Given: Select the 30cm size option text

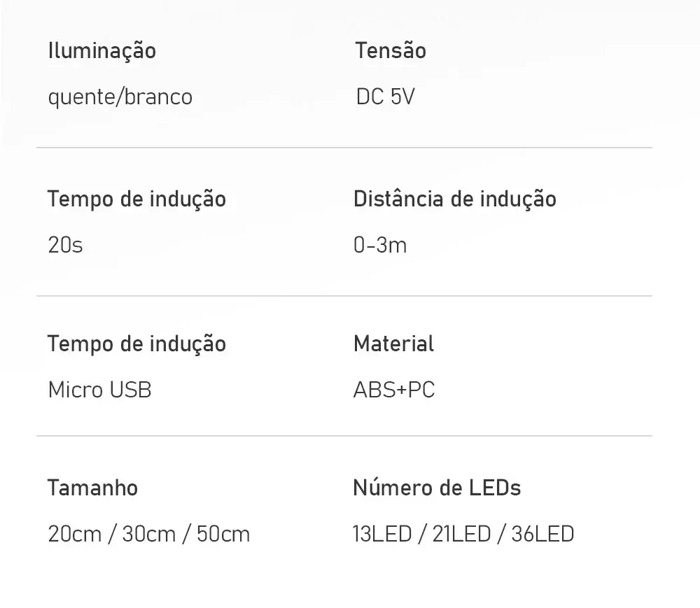Looking at the screenshot, I should [148, 534].
